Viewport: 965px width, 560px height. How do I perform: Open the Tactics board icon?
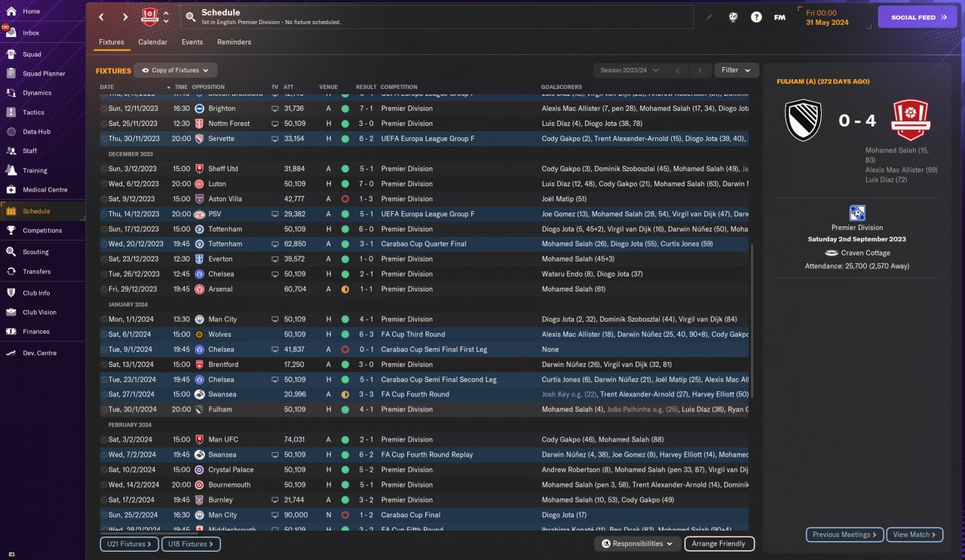coord(11,112)
